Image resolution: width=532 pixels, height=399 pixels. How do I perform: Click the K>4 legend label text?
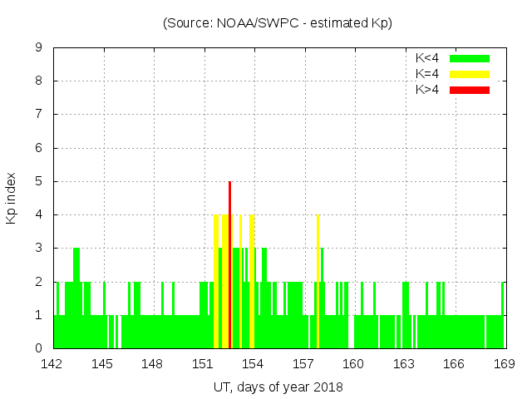coord(427,90)
